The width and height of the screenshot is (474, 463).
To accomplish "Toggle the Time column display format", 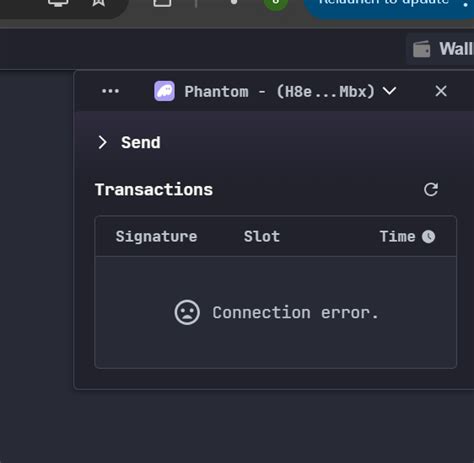I will point(407,237).
